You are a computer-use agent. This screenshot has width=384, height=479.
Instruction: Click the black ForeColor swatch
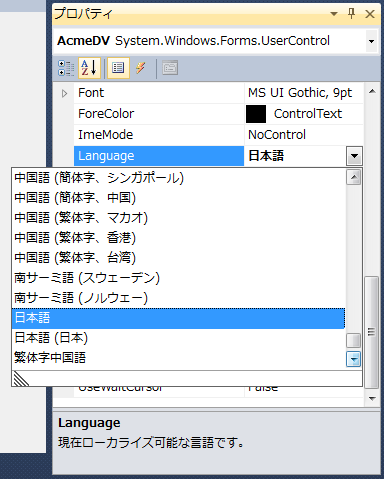[256, 114]
